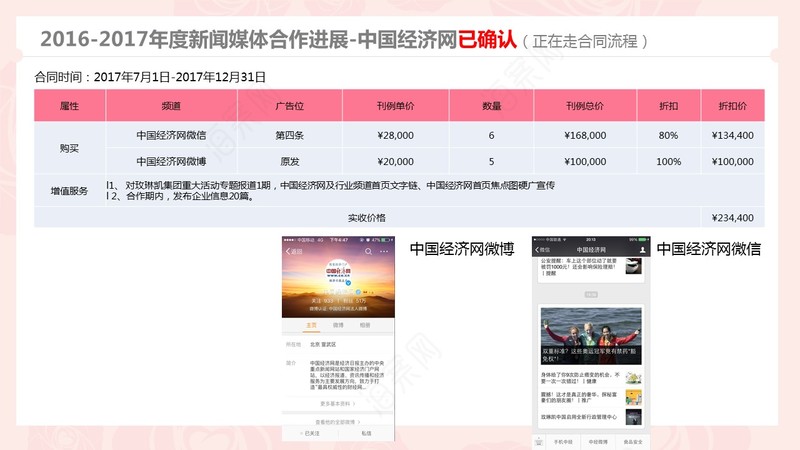Tap the keyboard icon in WeChat bottom bar

click(539, 442)
